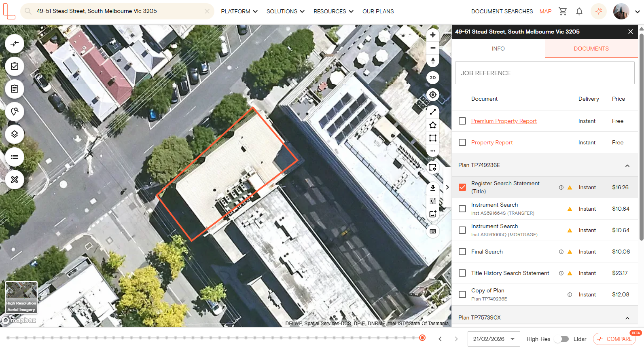The width and height of the screenshot is (644, 347).
Task: Tick the Property Report checkbox
Action: [462, 142]
